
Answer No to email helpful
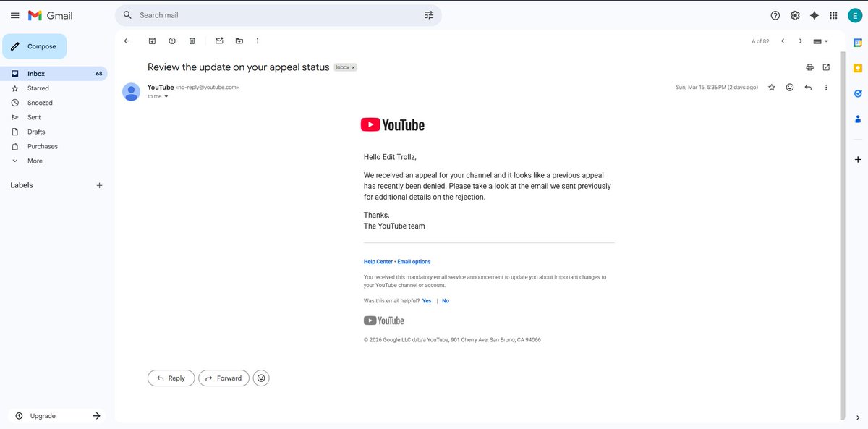click(446, 301)
